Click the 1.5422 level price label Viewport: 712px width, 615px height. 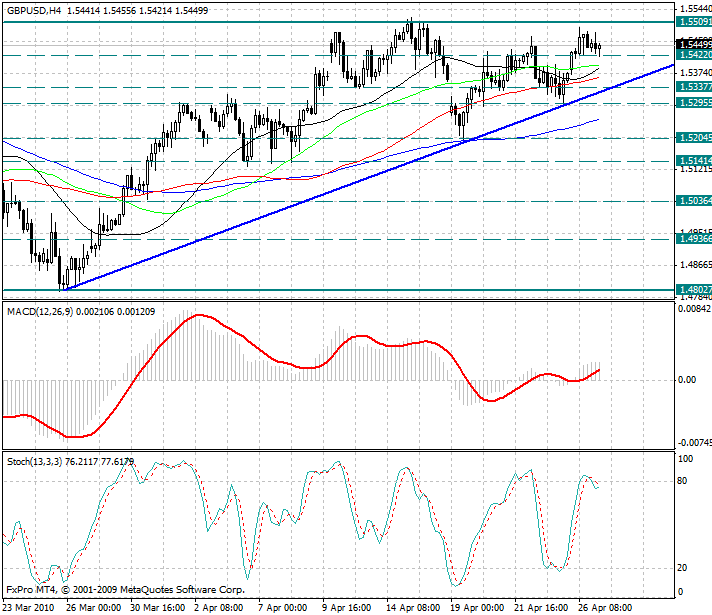tap(694, 55)
